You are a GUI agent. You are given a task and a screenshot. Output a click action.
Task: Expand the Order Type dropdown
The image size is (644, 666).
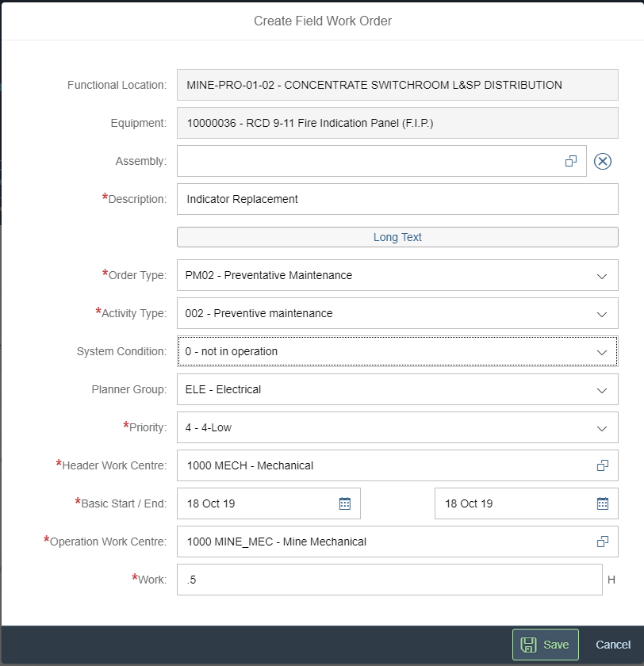(601, 276)
